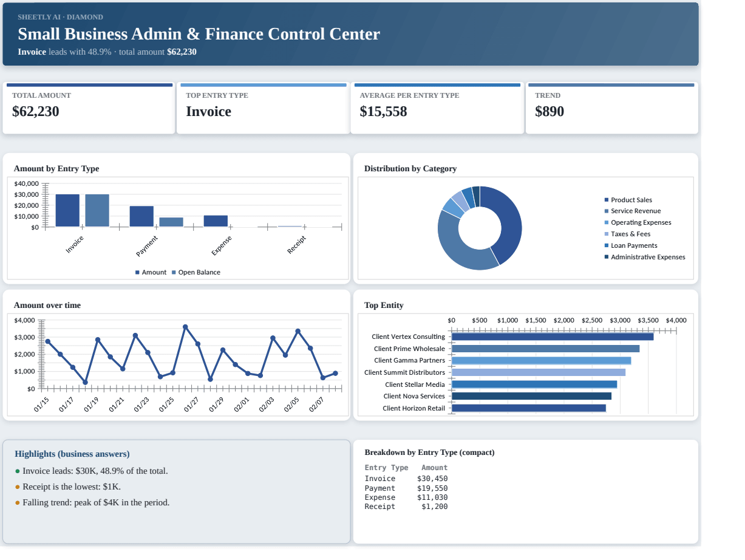Click the dashboard title Small Business Admin
The image size is (745, 560).
click(x=199, y=34)
